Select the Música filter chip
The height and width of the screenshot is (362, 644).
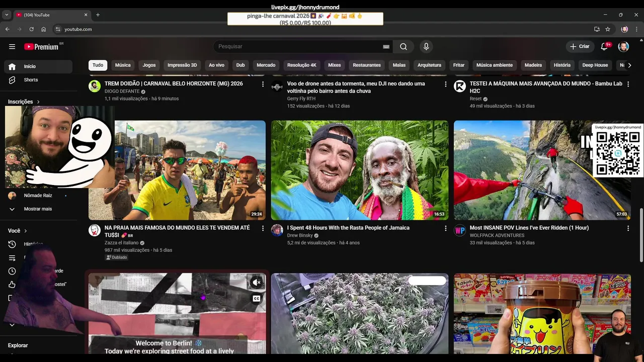(x=123, y=65)
